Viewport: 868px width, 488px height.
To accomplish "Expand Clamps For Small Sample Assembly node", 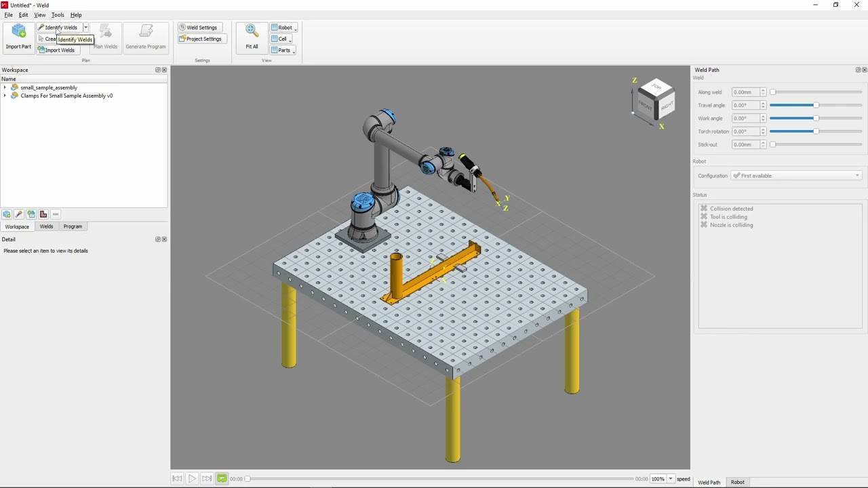I will (x=5, y=96).
